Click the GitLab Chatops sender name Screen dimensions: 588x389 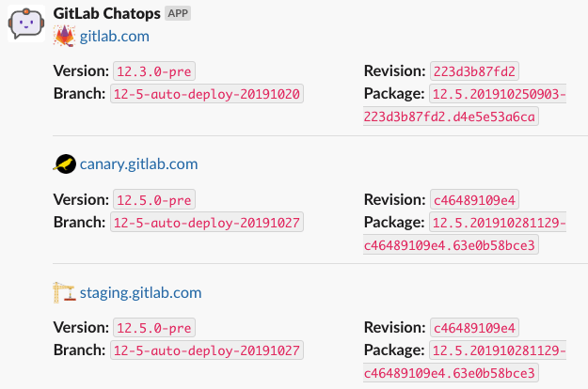click(107, 13)
